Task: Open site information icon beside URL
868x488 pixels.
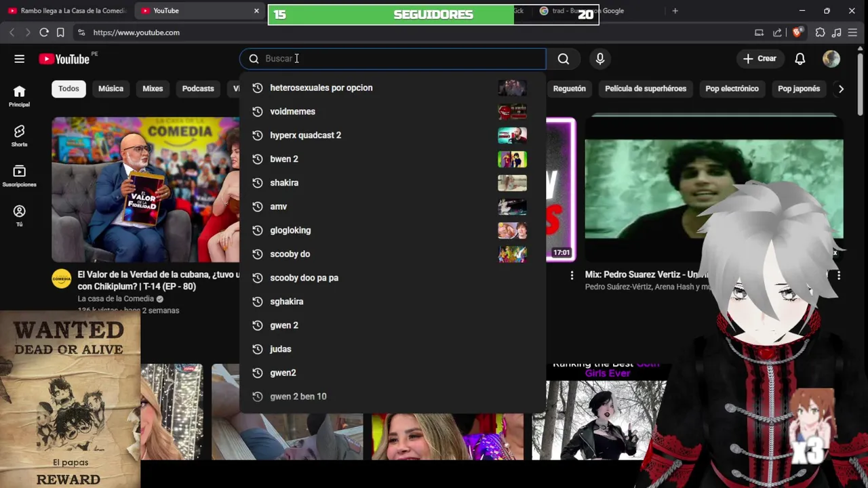Action: [81, 33]
